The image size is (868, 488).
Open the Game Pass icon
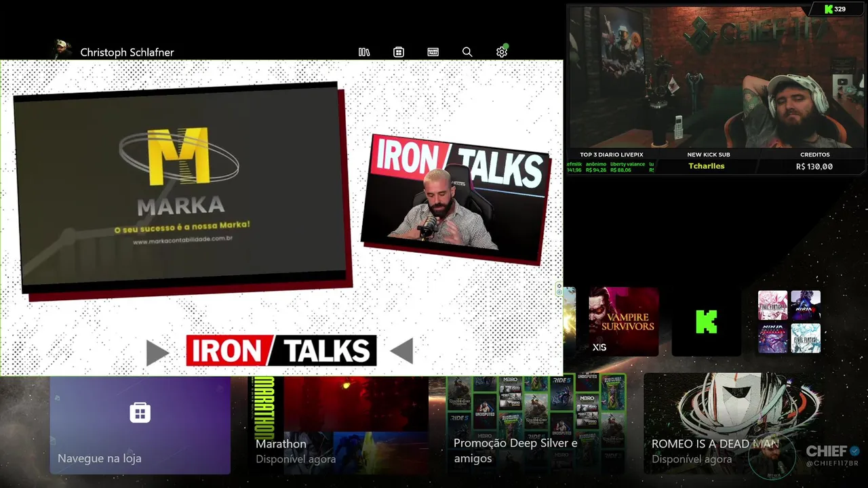433,52
